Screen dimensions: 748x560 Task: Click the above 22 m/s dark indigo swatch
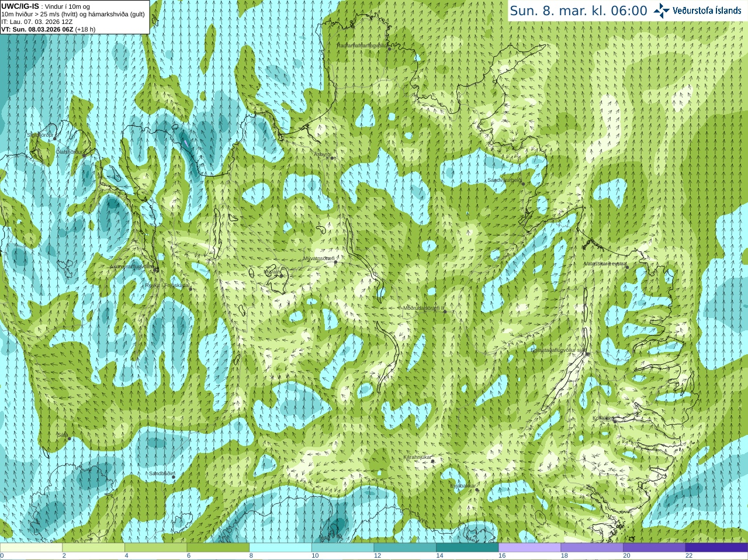(x=716, y=548)
